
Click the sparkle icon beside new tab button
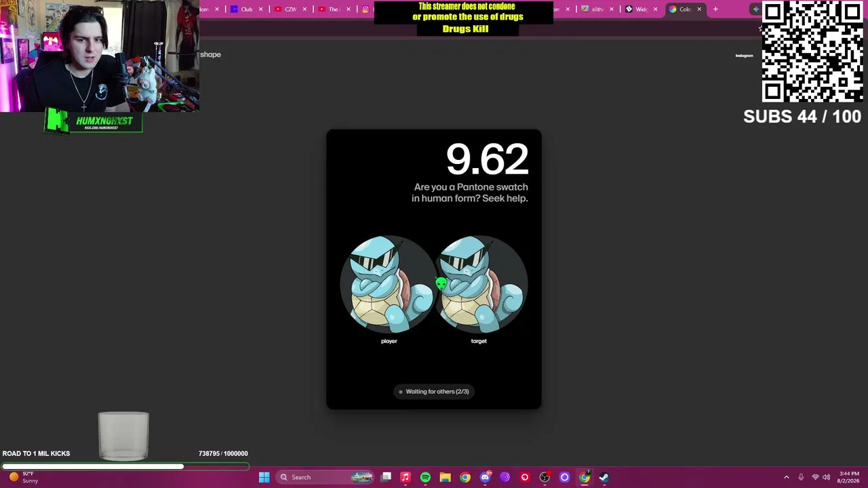pos(755,9)
